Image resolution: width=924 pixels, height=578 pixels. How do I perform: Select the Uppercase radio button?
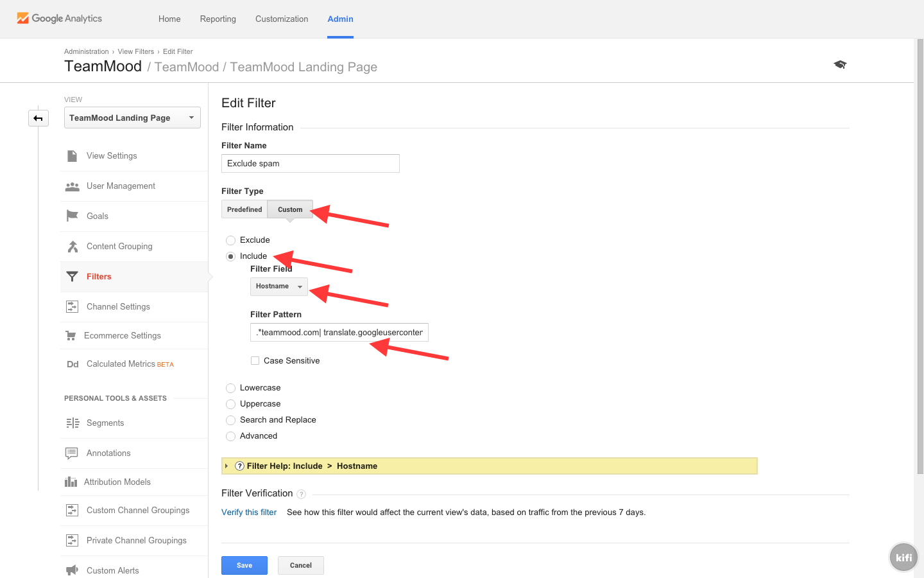(x=230, y=404)
